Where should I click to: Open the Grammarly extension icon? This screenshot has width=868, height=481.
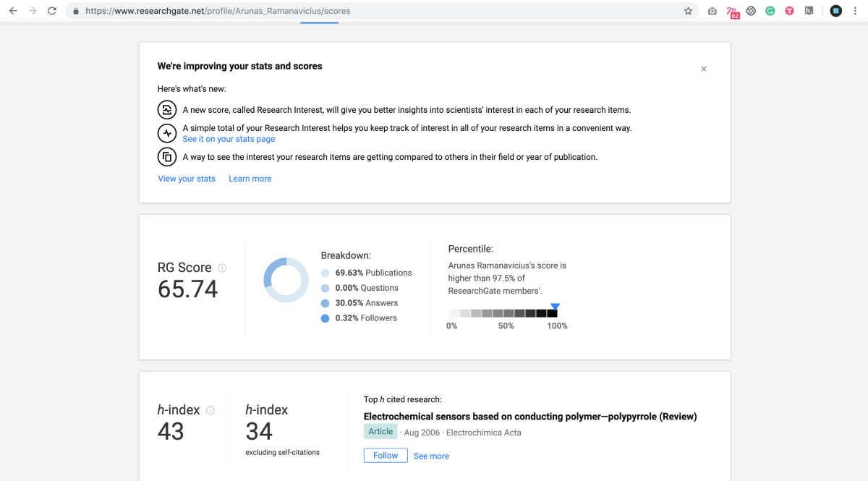(x=770, y=11)
